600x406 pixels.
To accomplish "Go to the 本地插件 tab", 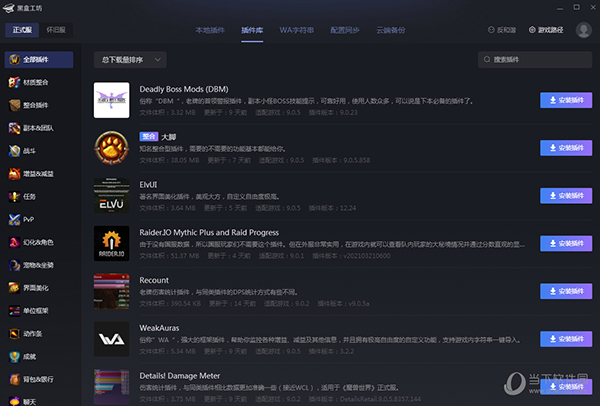I will pyautogui.click(x=210, y=30).
